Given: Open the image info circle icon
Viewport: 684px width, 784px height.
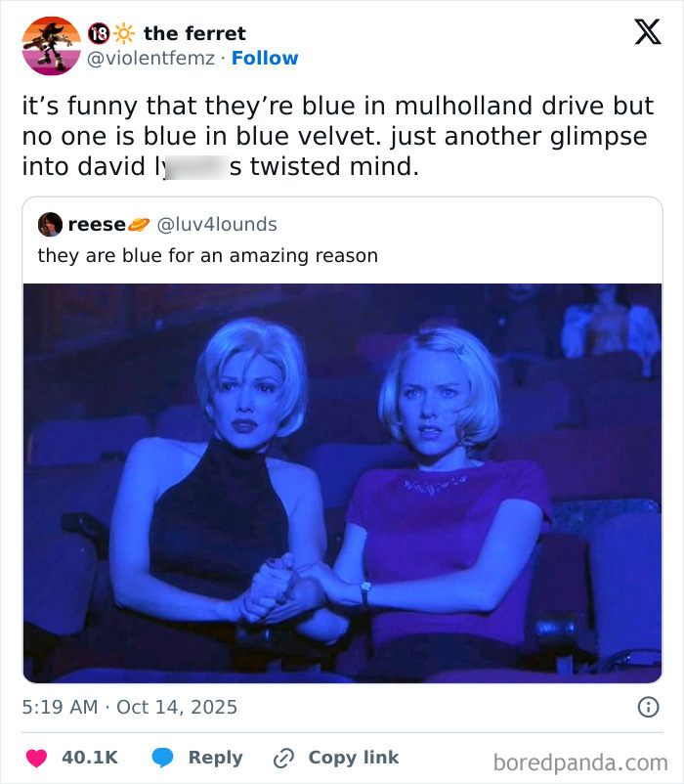Looking at the screenshot, I should (649, 708).
